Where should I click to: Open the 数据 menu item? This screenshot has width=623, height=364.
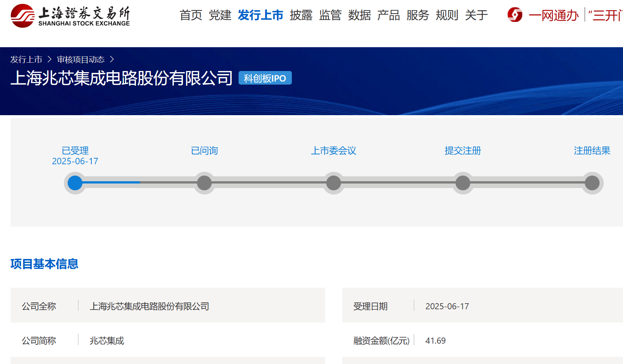360,15
